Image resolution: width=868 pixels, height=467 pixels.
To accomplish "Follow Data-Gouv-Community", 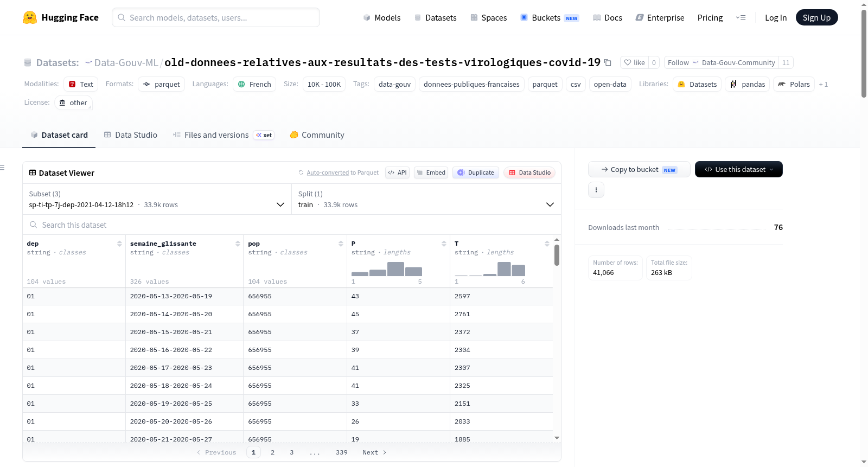I will [x=721, y=62].
